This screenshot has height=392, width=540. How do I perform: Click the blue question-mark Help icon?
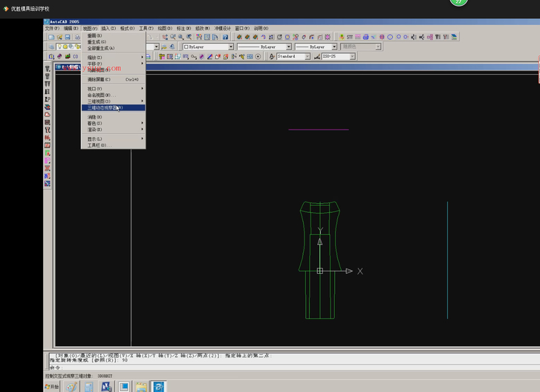click(225, 37)
